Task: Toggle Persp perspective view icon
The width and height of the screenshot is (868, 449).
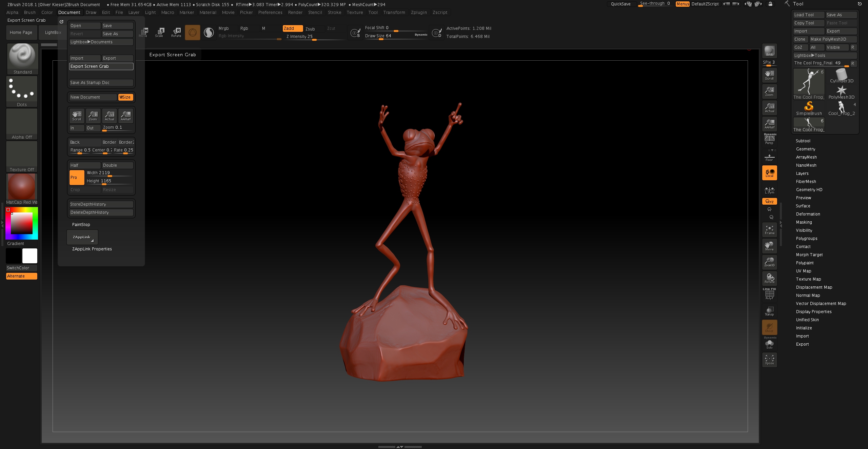Action: point(769,139)
